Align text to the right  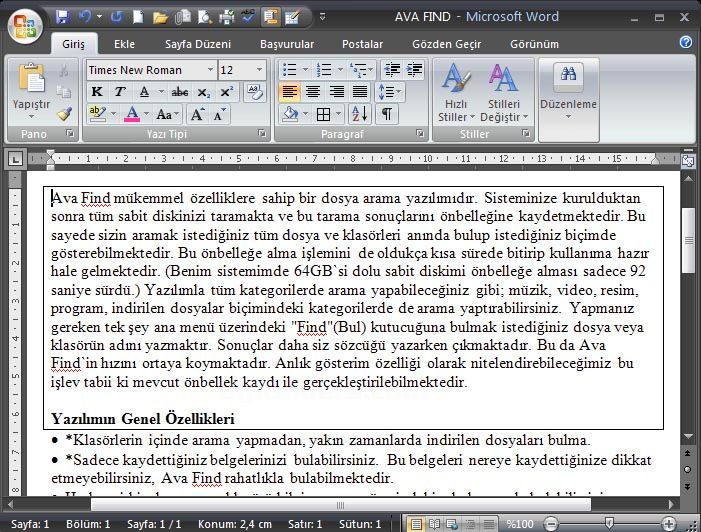click(337, 92)
